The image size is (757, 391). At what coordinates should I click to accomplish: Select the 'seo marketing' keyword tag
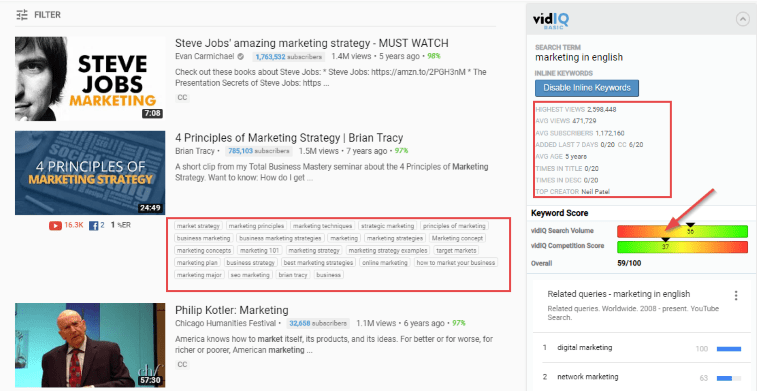click(250, 275)
